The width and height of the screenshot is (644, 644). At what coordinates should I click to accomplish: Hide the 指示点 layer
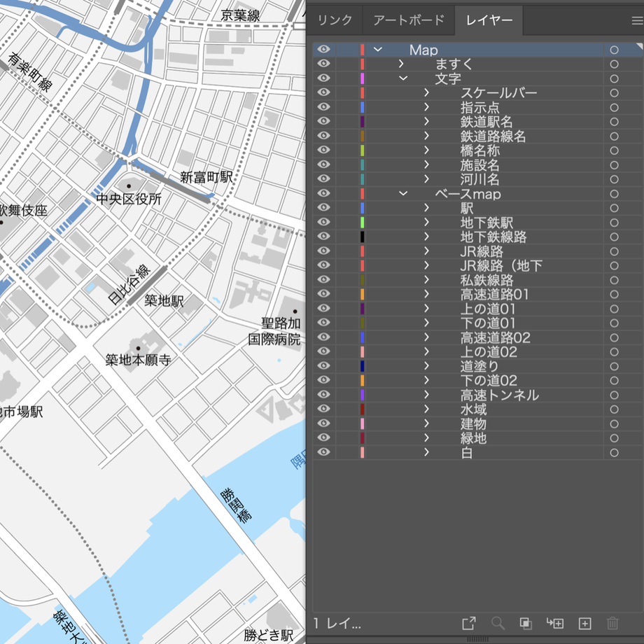(323, 107)
